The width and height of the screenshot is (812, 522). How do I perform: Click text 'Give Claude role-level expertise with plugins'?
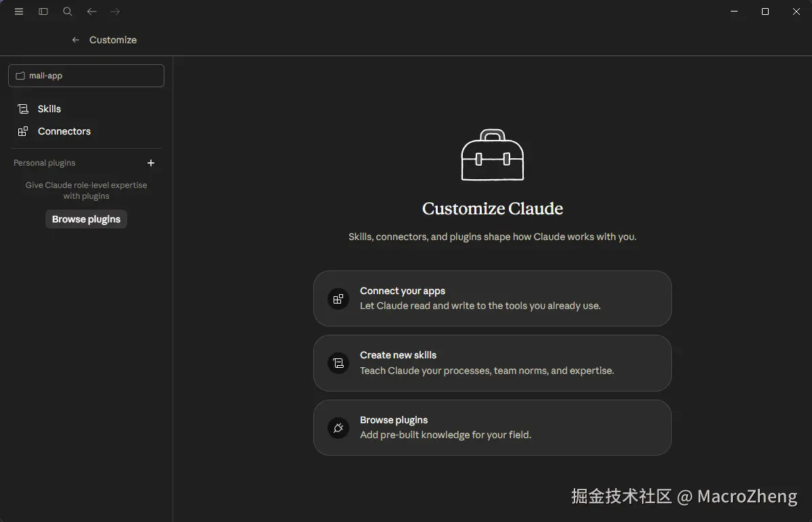86,191
